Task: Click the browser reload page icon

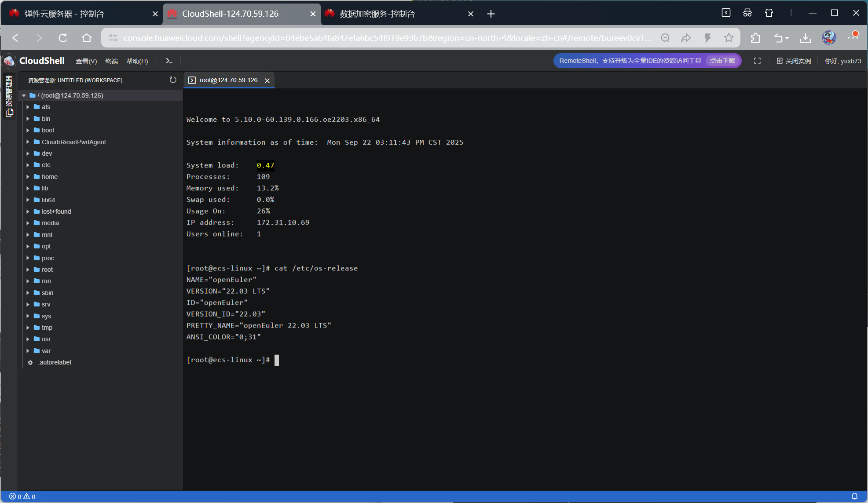Action: click(63, 38)
